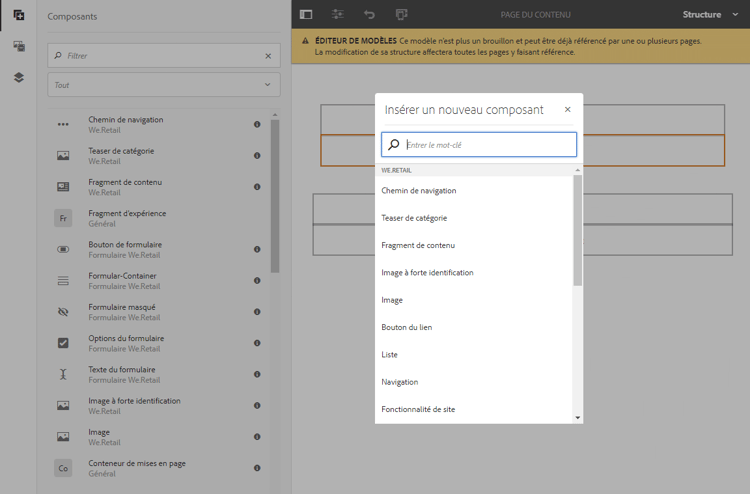
Task: Click the Filtrer search field
Action: click(x=164, y=55)
